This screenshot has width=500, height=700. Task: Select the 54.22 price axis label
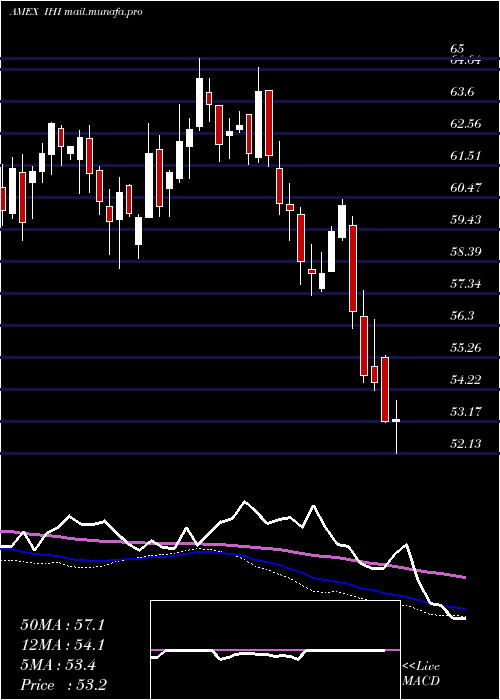[x=466, y=379]
